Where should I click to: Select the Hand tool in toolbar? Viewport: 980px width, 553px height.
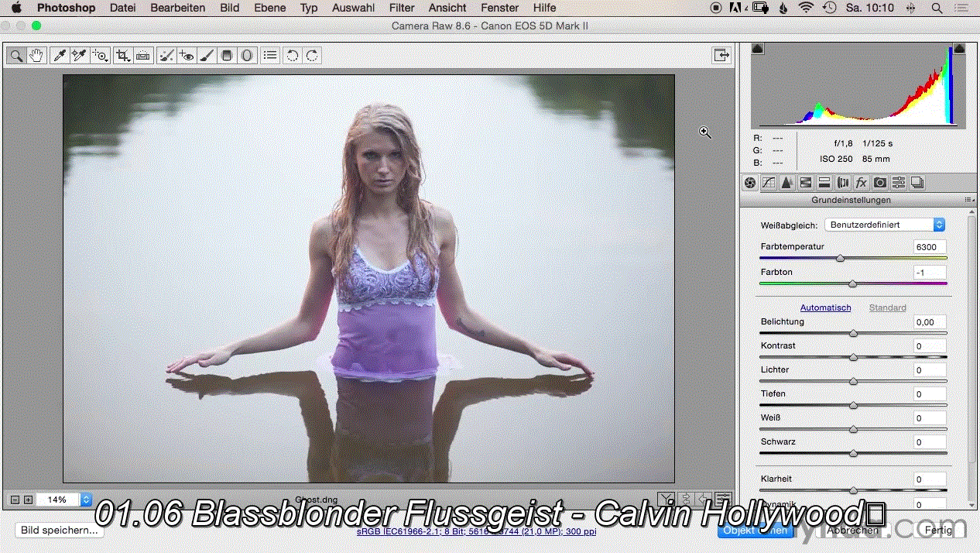(36, 56)
